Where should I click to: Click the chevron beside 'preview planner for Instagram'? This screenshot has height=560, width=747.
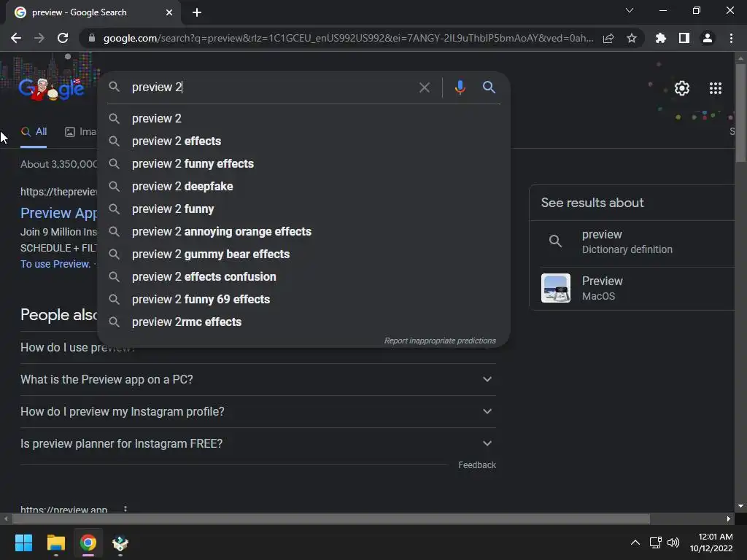click(487, 443)
